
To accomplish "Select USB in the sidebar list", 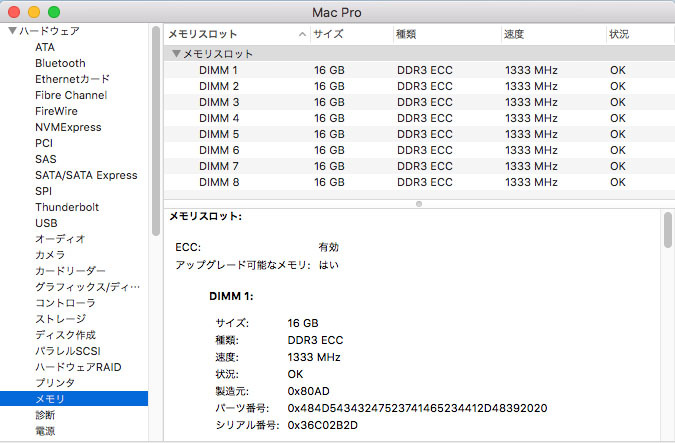I will point(46,223).
